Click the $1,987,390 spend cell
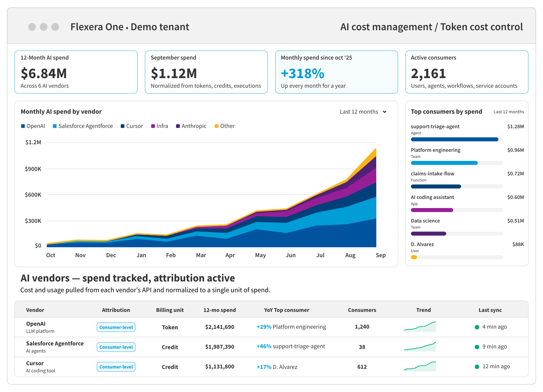 [x=220, y=347]
